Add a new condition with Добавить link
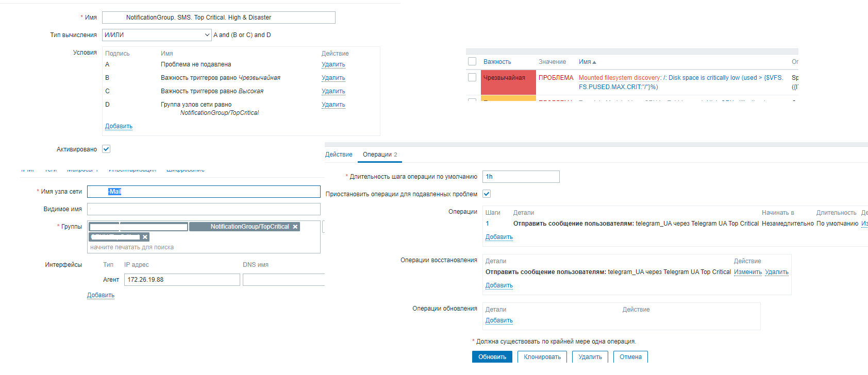The width and height of the screenshot is (868, 375). [119, 126]
